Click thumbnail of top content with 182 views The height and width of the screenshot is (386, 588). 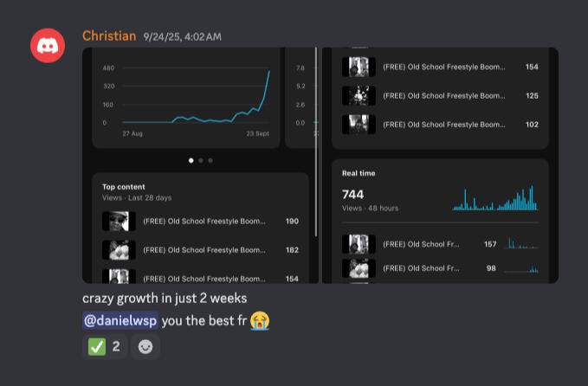point(119,250)
